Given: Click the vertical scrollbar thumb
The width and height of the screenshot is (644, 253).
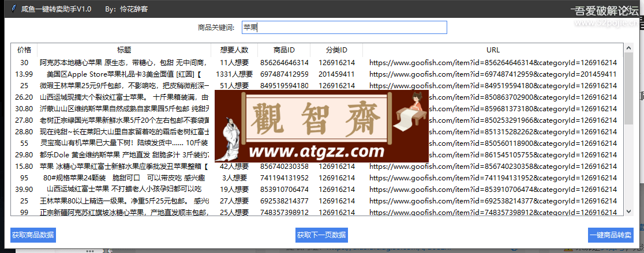Looking at the screenshot, I should click(x=628, y=88).
